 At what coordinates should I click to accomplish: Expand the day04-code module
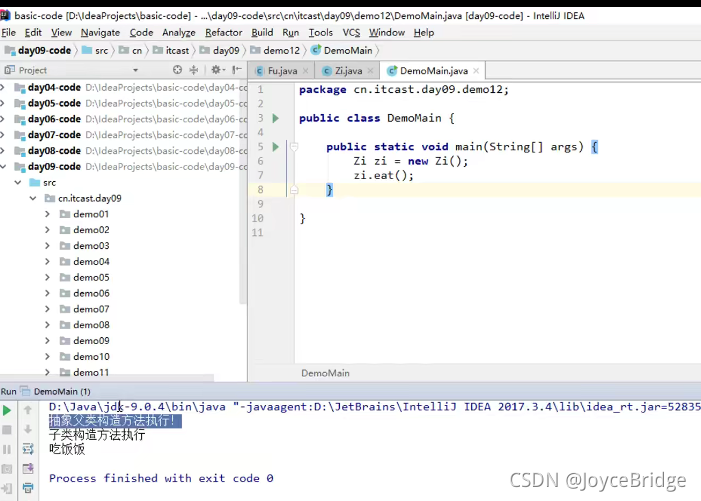coord(3,87)
